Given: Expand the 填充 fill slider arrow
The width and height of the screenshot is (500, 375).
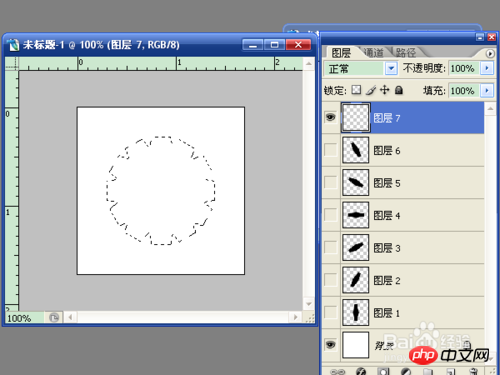Looking at the screenshot, I should [x=487, y=90].
